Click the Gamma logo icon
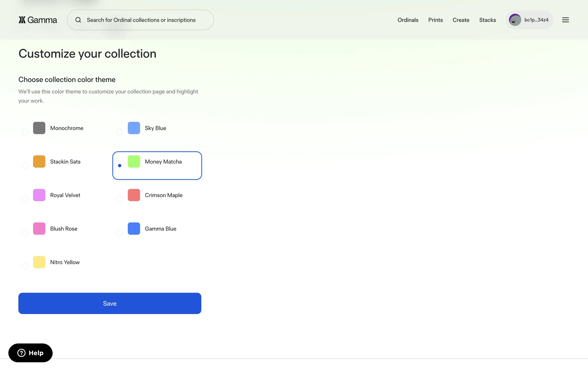 point(22,20)
